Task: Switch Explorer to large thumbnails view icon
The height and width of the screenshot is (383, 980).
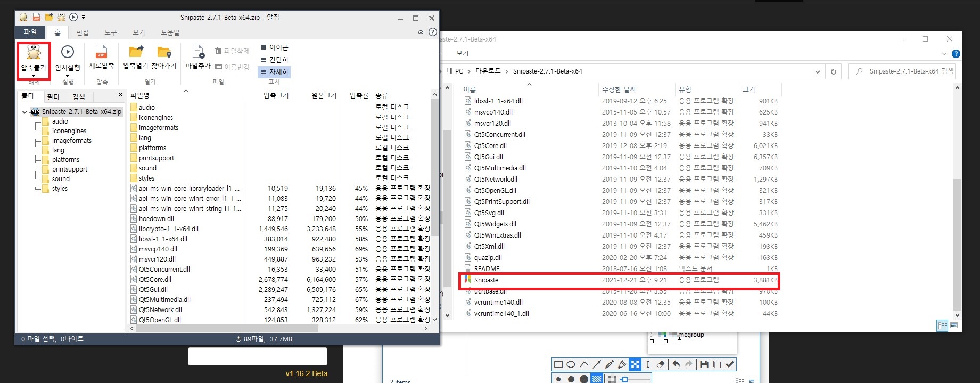Action: pos(954,325)
